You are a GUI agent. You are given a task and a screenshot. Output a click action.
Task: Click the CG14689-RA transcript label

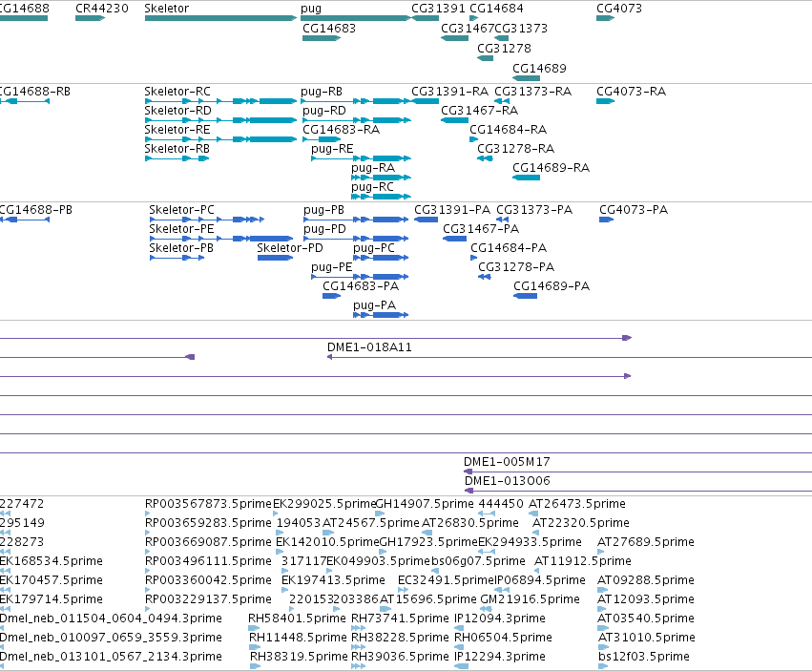(x=551, y=168)
